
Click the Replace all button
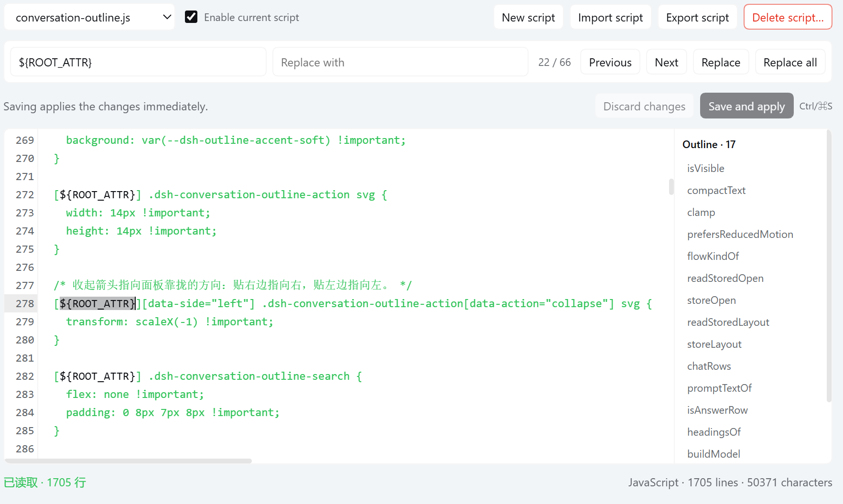(790, 62)
